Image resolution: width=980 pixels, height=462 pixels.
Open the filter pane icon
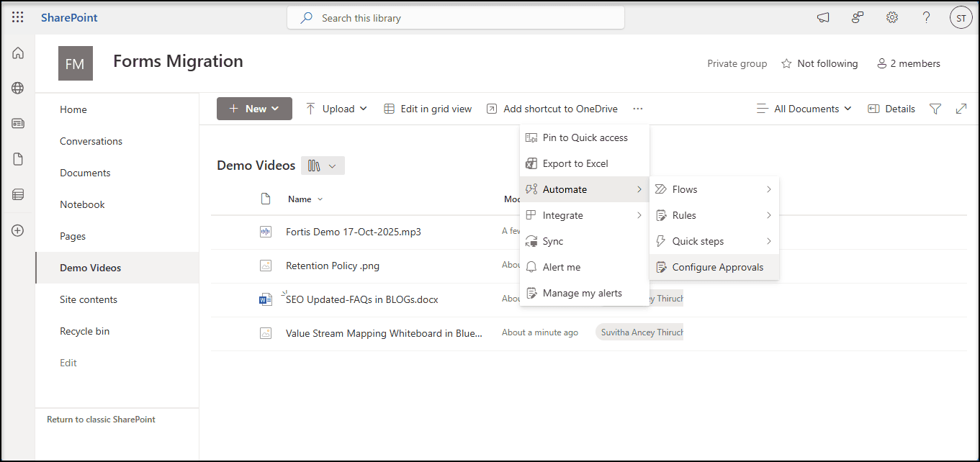935,108
